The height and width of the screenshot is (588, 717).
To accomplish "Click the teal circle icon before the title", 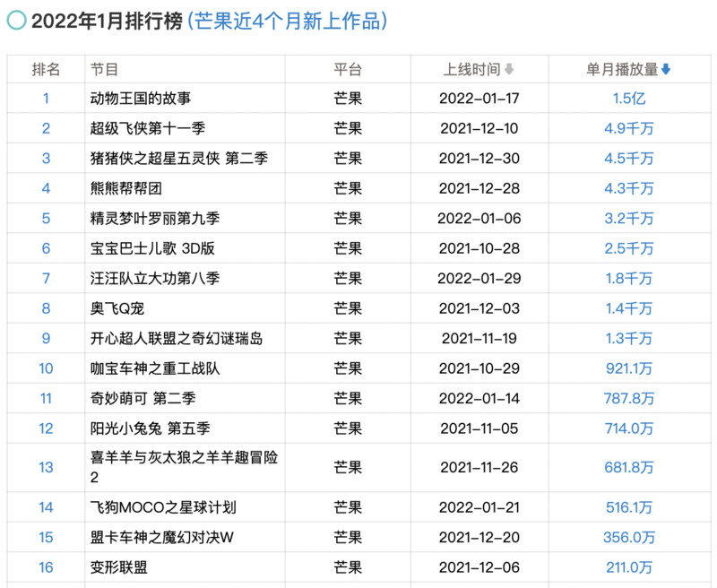I will (17, 21).
